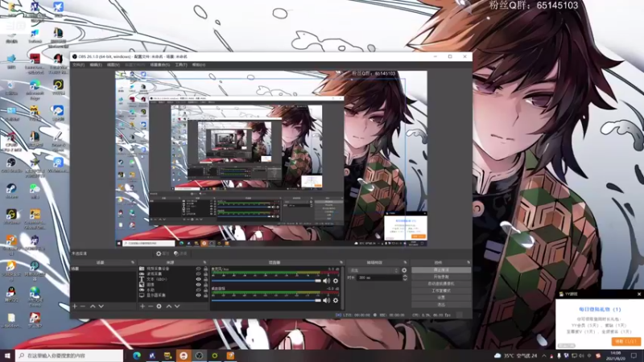The height and width of the screenshot is (362, 644).
Task: Select 场景 in the Scenes list
Action: click(x=103, y=269)
